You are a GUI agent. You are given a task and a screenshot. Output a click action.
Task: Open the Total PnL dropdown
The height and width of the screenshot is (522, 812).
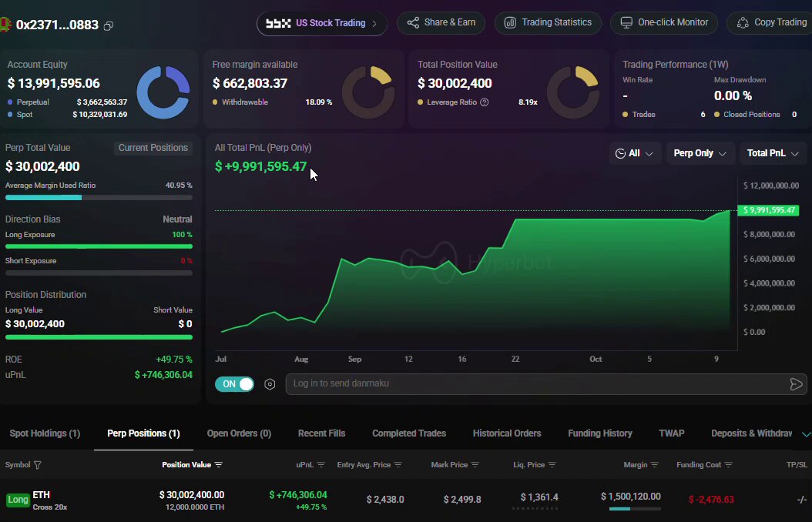click(773, 153)
